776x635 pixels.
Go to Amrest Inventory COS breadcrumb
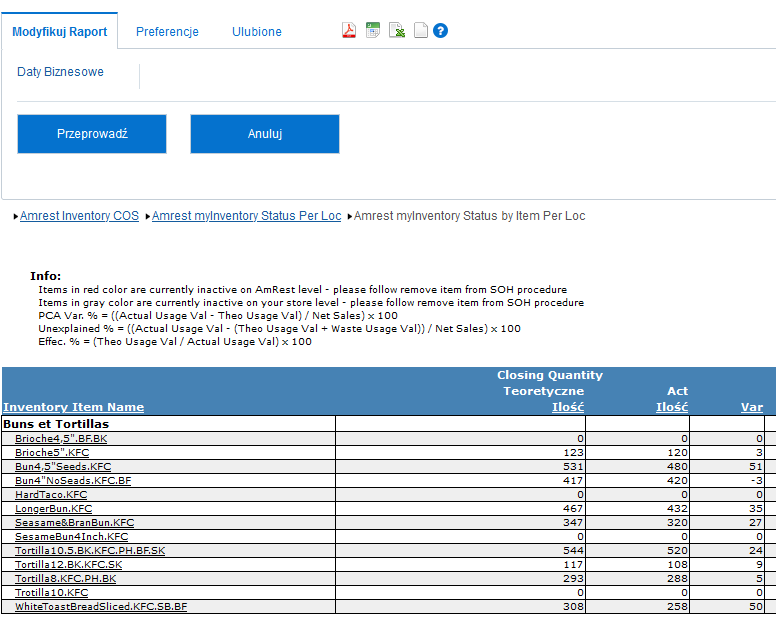79,216
